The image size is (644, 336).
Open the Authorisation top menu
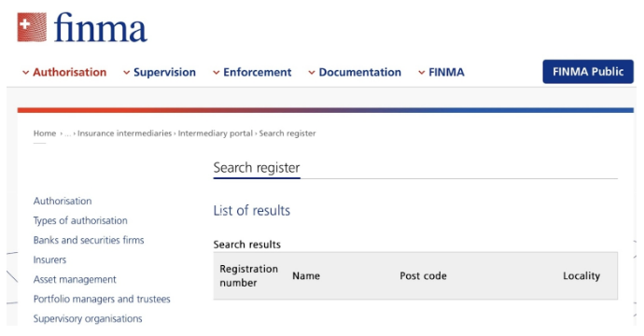(x=69, y=72)
